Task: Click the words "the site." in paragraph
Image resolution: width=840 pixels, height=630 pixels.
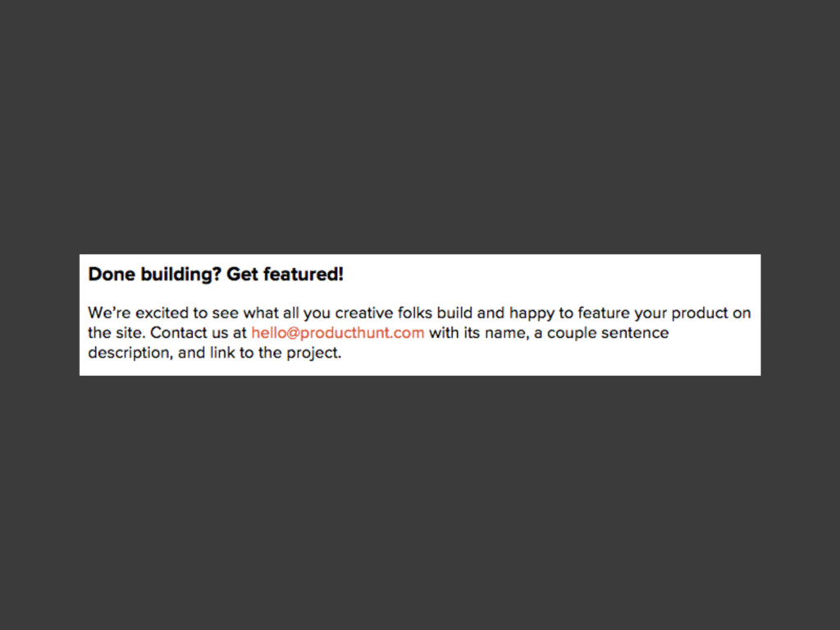Action: (116, 333)
